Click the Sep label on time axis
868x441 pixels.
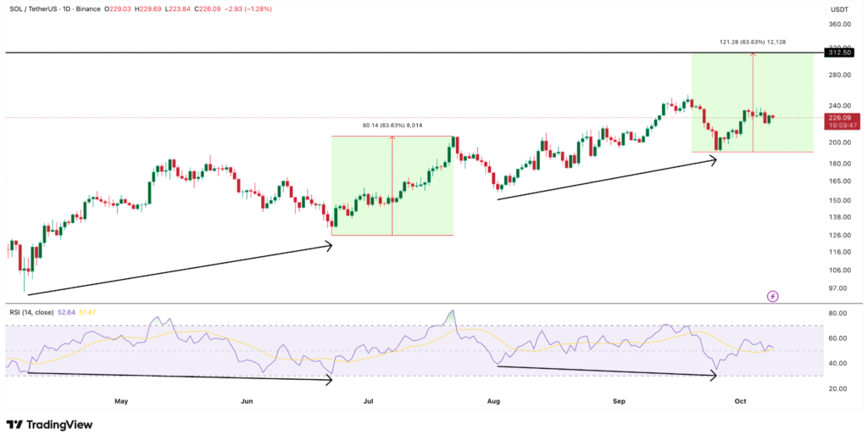tap(619, 401)
